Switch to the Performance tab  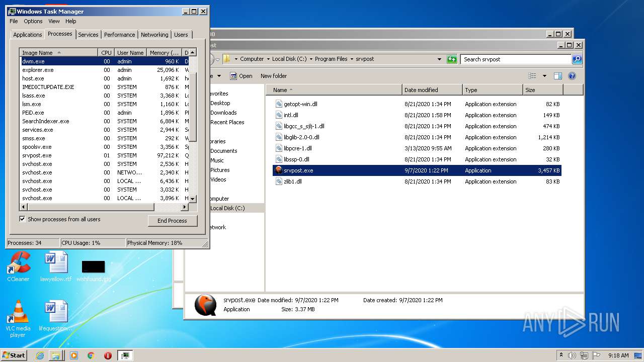coord(119,35)
